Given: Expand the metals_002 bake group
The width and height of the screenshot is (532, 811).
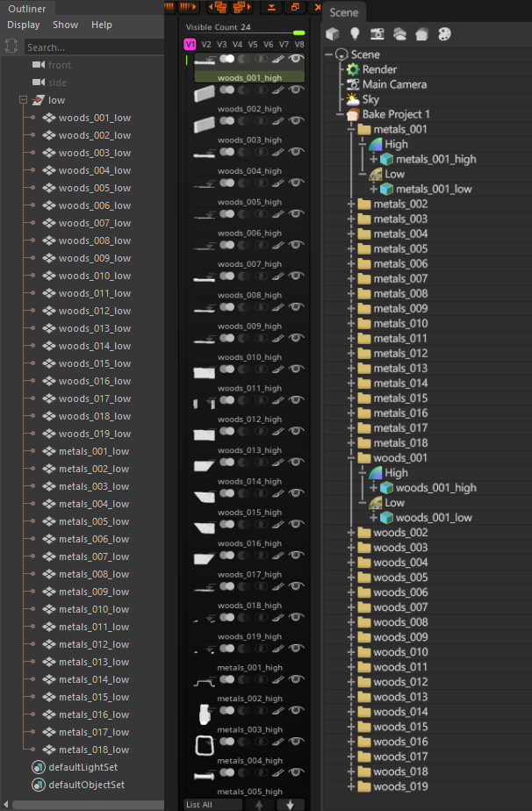Looking at the screenshot, I should click(x=351, y=204).
